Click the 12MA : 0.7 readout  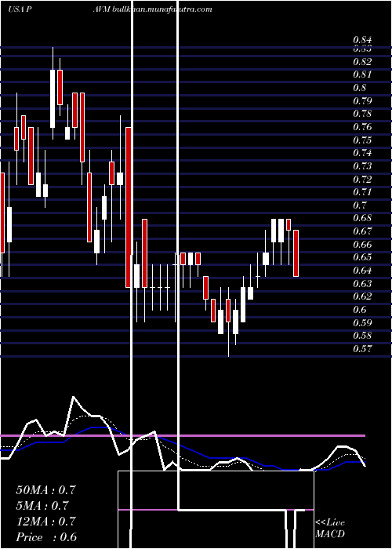tap(45, 521)
